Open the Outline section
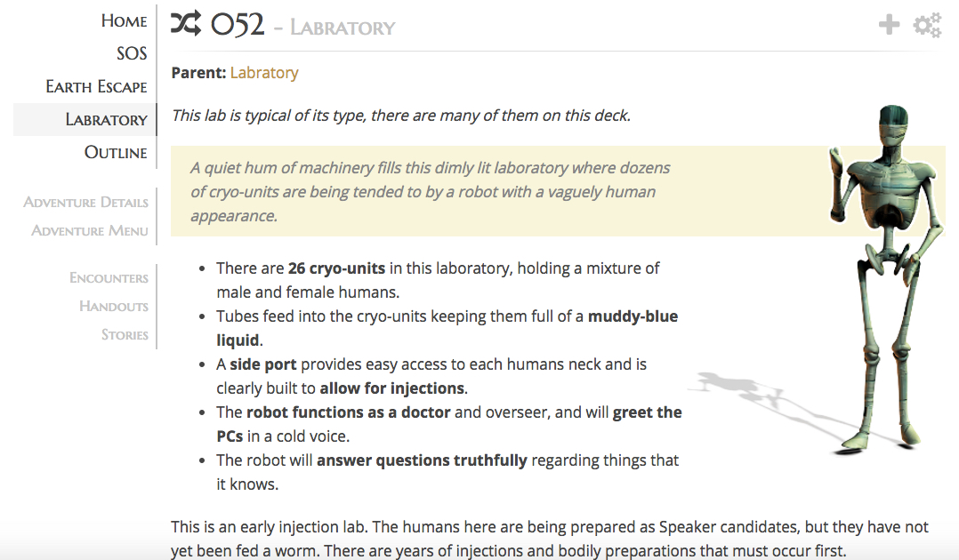This screenshot has width=959, height=560. (116, 152)
